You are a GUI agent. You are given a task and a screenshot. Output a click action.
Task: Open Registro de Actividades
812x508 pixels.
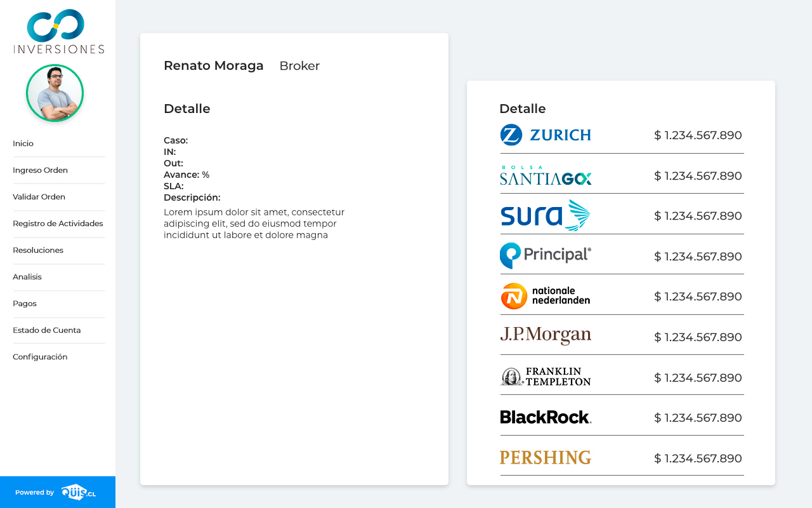coord(58,224)
